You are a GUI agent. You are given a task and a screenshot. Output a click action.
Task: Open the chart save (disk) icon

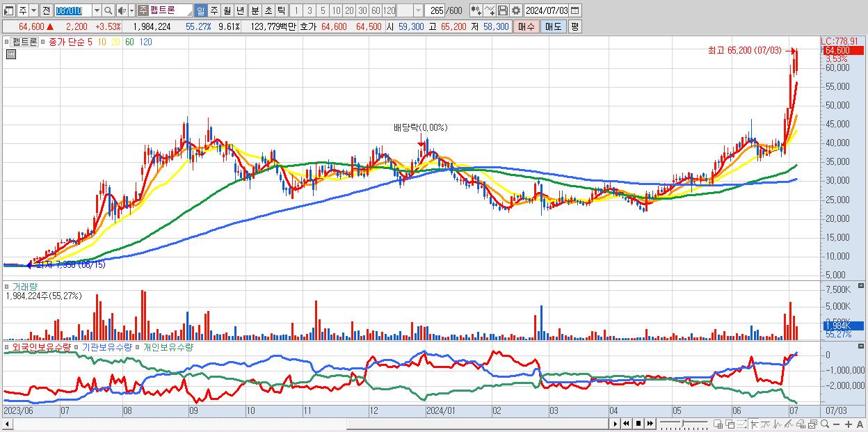coord(503,10)
